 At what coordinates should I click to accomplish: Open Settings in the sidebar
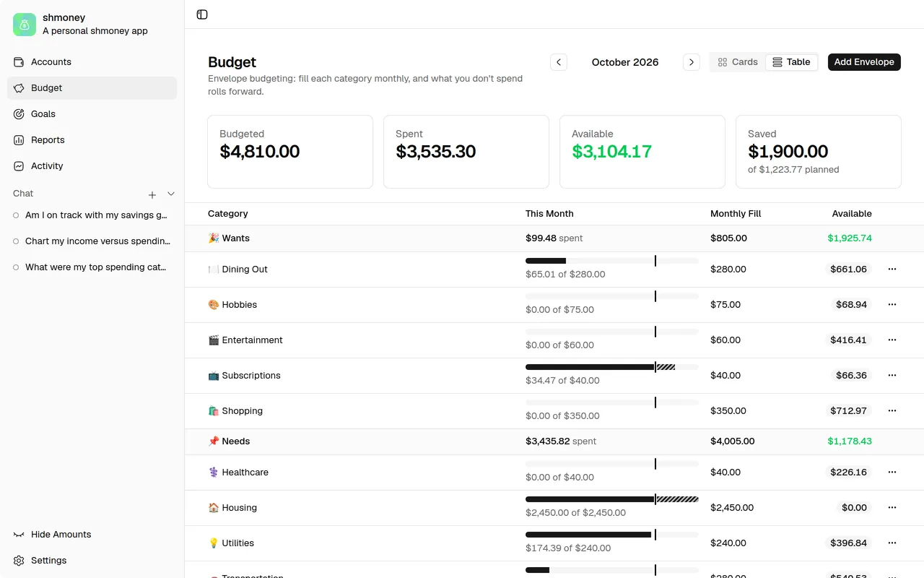[92, 561]
